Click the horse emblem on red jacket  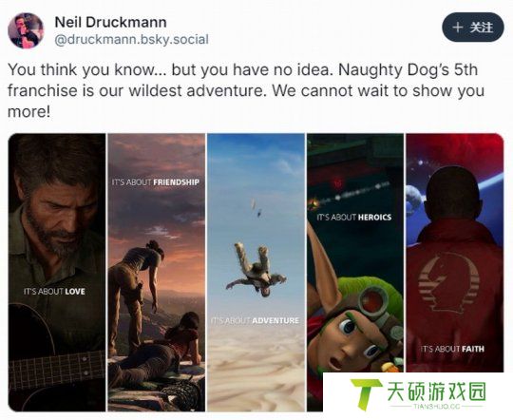click(448, 282)
